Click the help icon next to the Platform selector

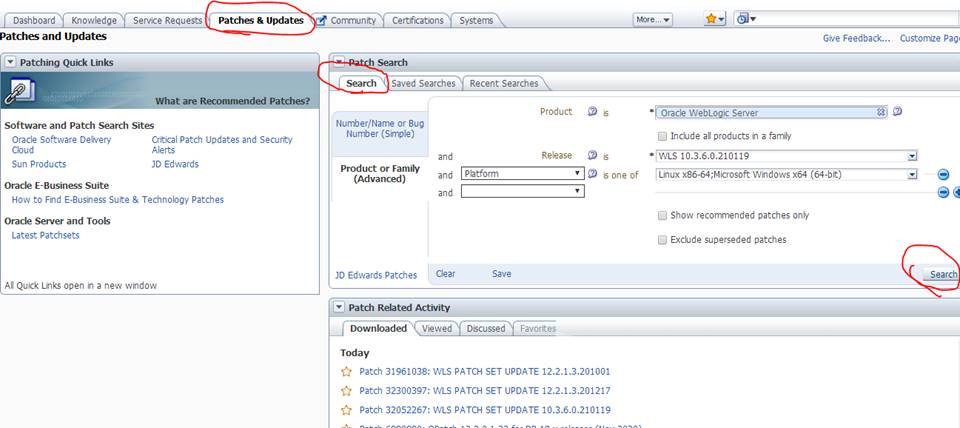(592, 175)
